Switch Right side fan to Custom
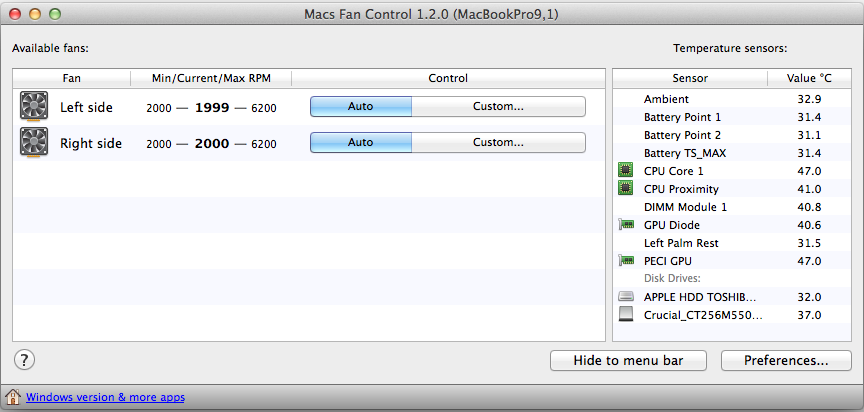The width and height of the screenshot is (864, 412). [x=498, y=142]
